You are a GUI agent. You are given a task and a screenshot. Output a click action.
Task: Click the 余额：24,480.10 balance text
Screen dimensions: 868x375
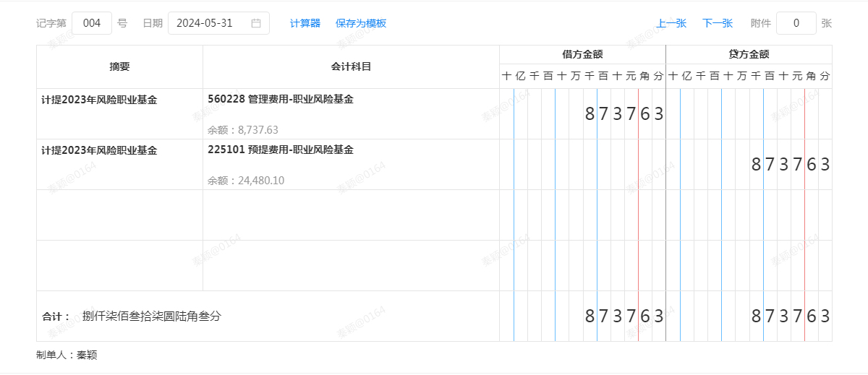(246, 181)
